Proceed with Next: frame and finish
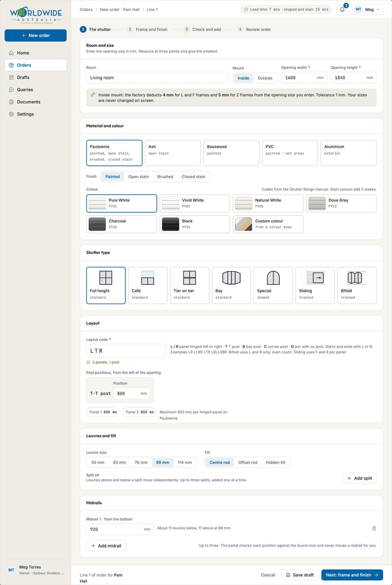The width and height of the screenshot is (392, 585). (352, 575)
